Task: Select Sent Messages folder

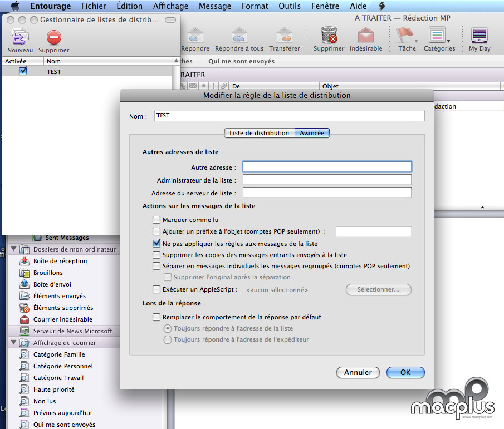Action: point(67,238)
